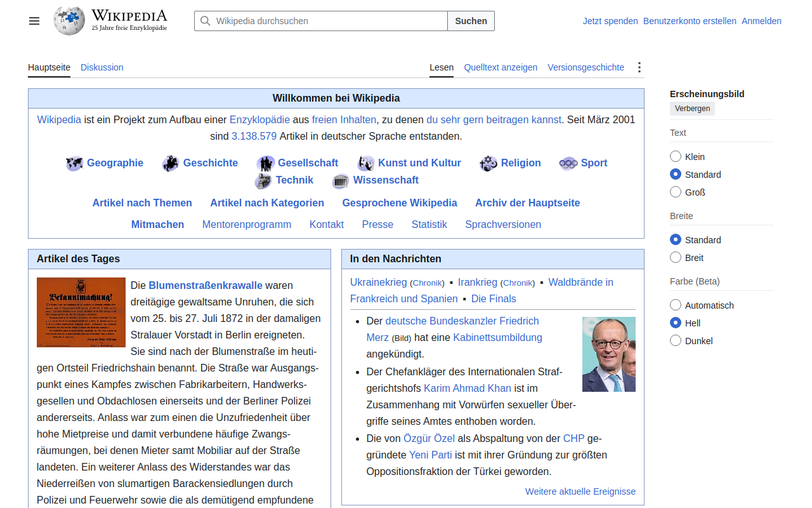Open Archiv der Hauptseite

[x=528, y=203]
